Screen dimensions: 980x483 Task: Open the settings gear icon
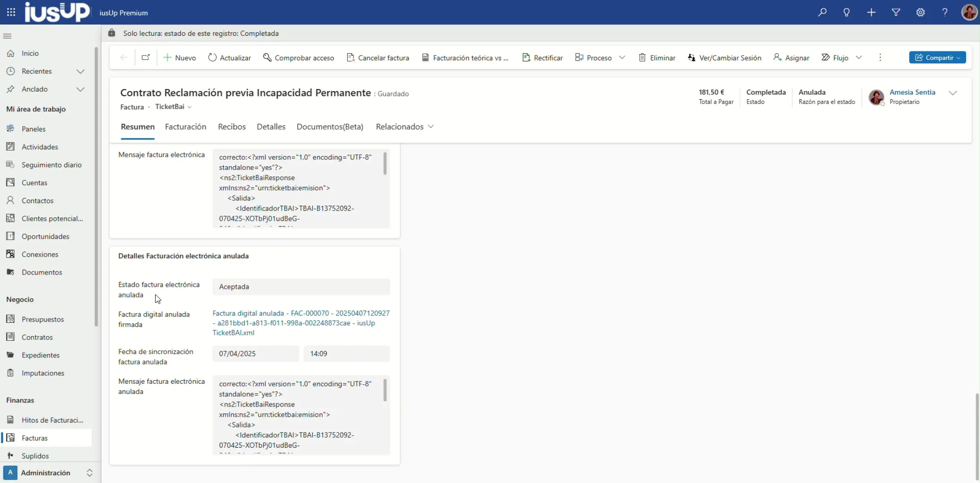coord(920,13)
